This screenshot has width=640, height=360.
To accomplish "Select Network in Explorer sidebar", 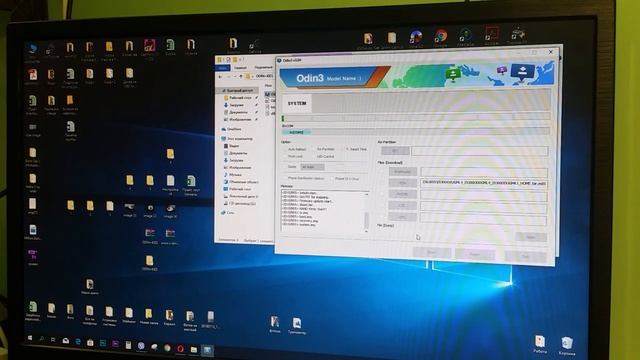I will point(228,213).
